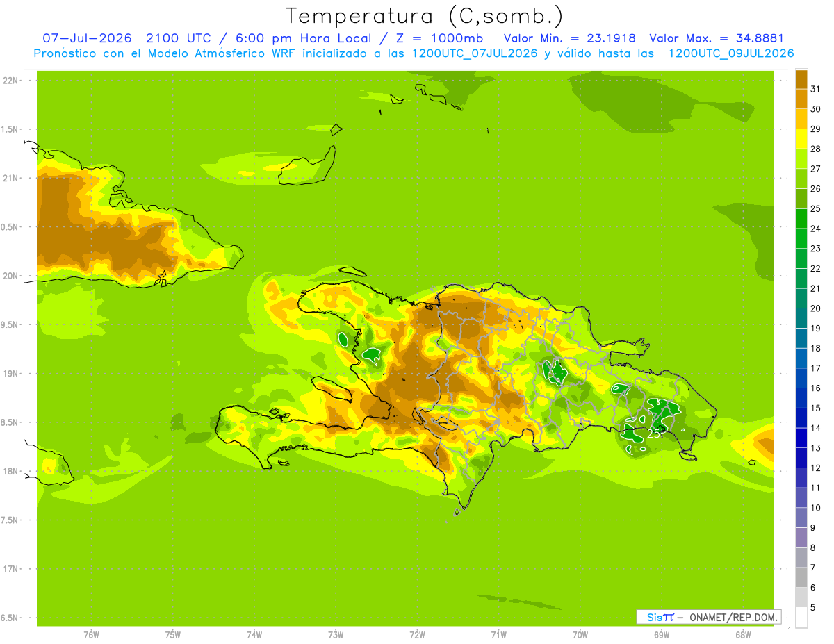The width and height of the screenshot is (834, 644).
Task: Select the '07-Jul-2026' forecast date text
Action: [87, 38]
